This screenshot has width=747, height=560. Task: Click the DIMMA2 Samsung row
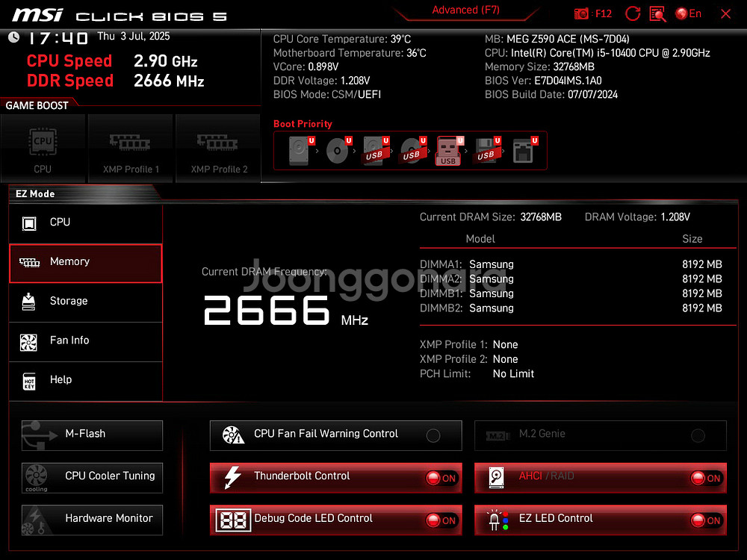coord(571,279)
